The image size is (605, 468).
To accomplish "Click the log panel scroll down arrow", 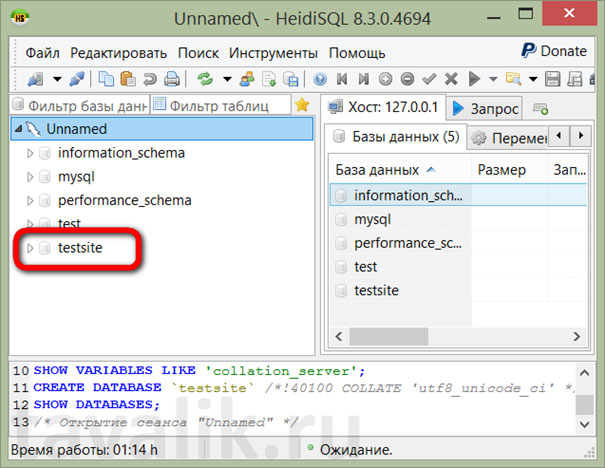I will coord(585,424).
